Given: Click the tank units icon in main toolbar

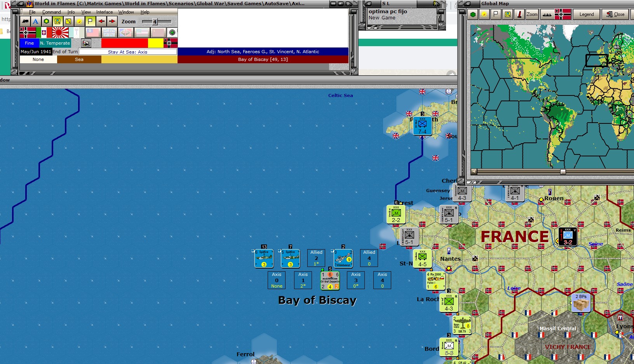Looking at the screenshot, I should click(25, 21).
